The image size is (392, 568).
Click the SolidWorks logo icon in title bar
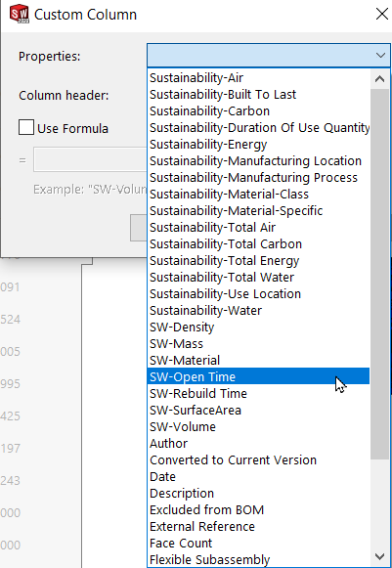point(20,14)
